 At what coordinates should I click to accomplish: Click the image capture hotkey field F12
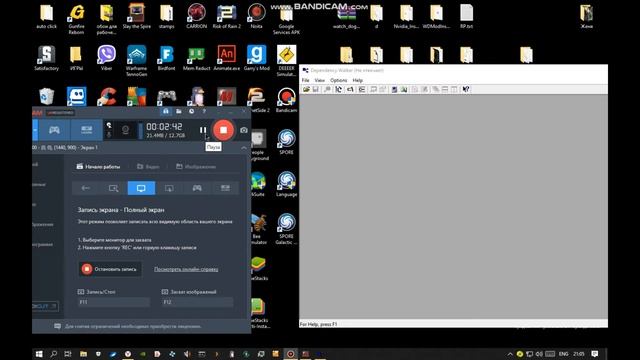(198, 302)
